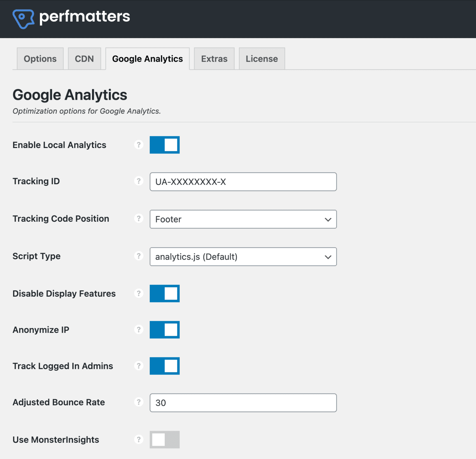
Task: Click the Perfmatters logo in the header
Action: 71,17
